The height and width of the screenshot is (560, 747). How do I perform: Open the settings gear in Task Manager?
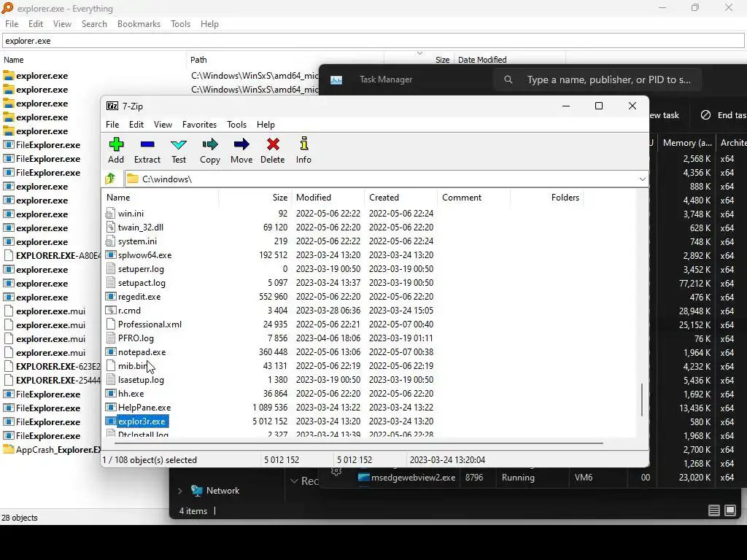point(336,472)
